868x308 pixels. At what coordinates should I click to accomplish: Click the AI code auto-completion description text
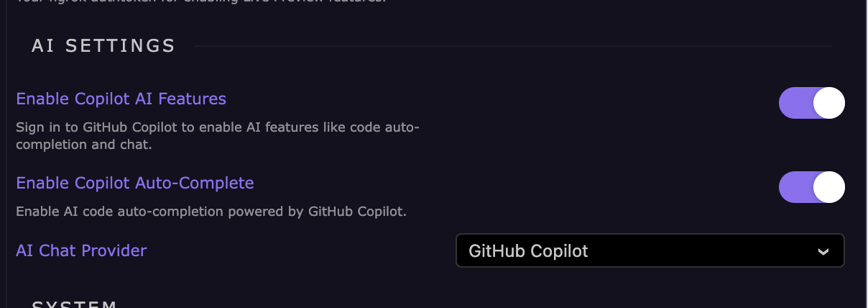[211, 212]
